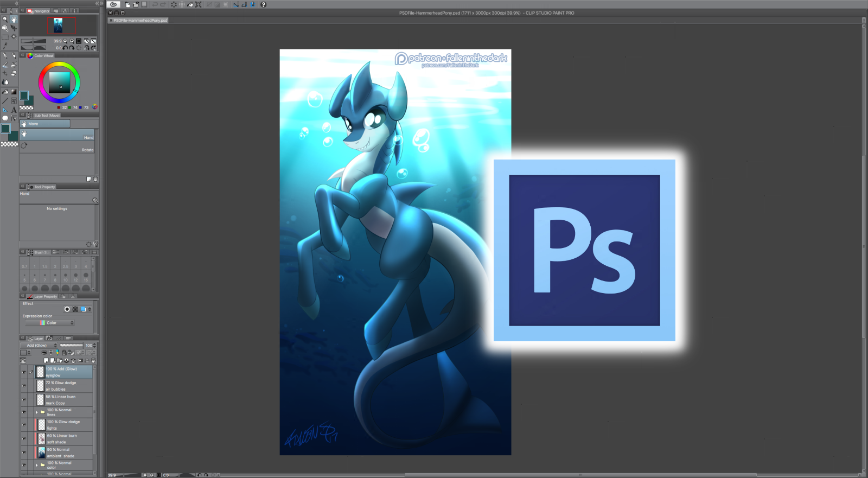Expand the lines layer folder
The image size is (868, 478).
(37, 412)
